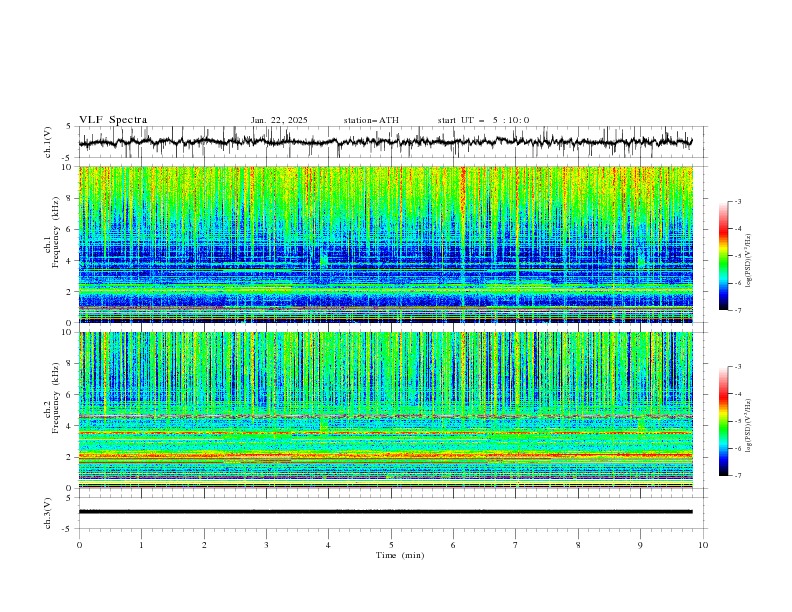Click ch.2 spectrogram frequency tick "8"
The height and width of the screenshot is (612, 792).
70,364
